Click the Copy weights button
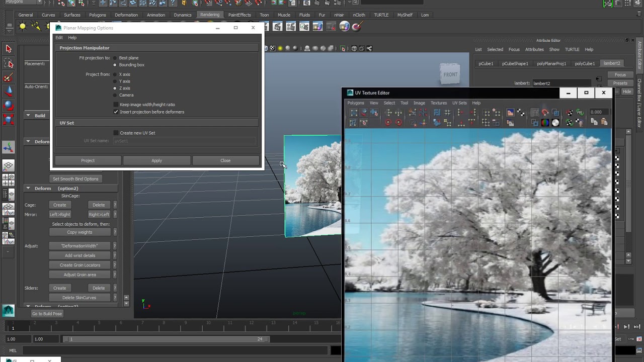 tap(79, 232)
